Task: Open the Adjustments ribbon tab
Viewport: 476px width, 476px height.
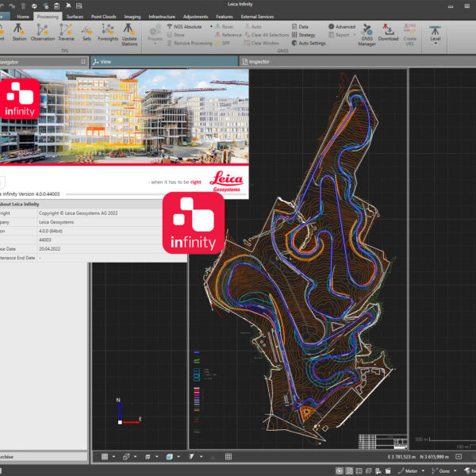Action: 195,17
